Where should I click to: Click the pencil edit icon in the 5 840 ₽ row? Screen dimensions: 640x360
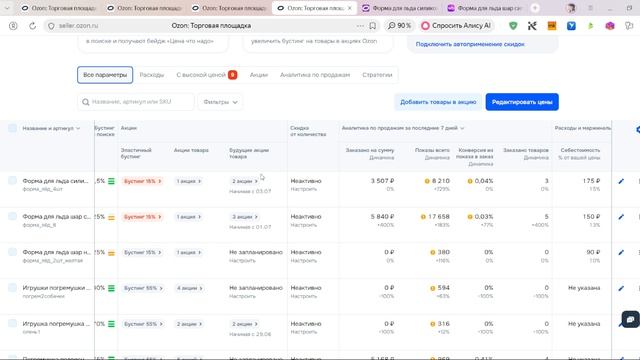tap(621, 217)
